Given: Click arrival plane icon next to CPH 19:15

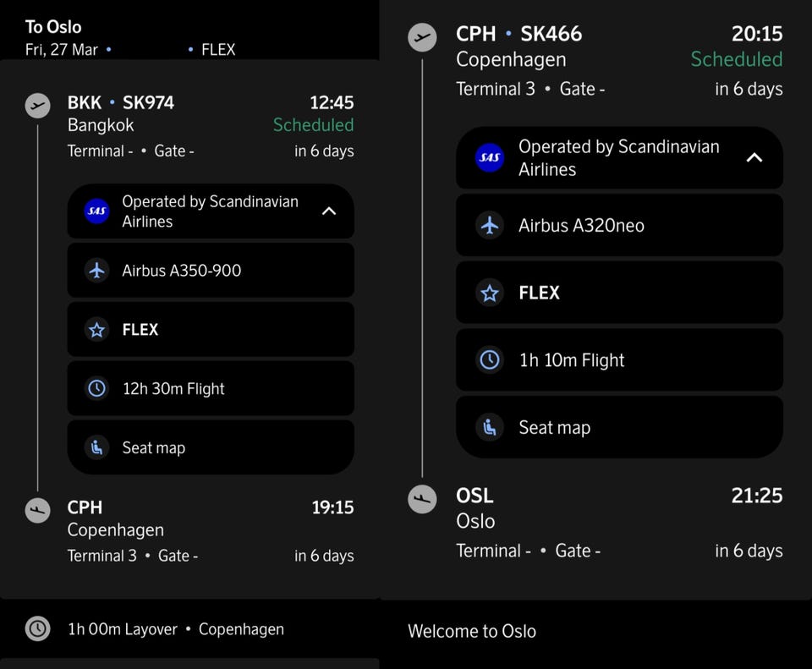Looking at the screenshot, I should pyautogui.click(x=38, y=510).
